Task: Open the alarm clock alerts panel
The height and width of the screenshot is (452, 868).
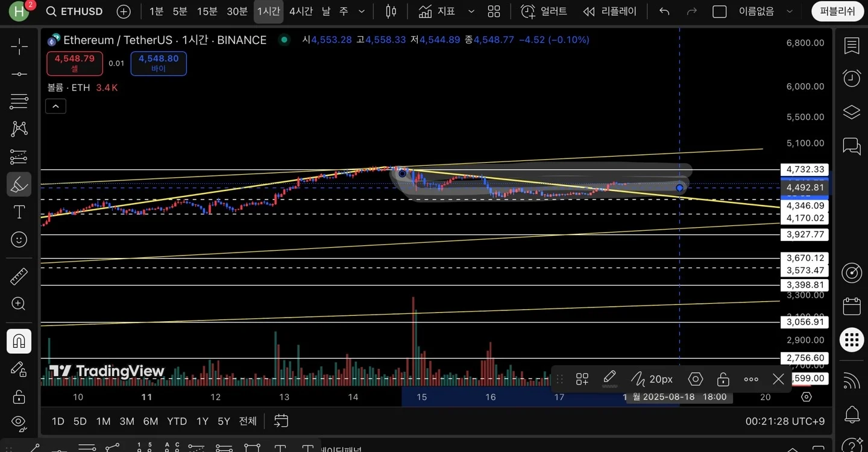Action: [852, 78]
